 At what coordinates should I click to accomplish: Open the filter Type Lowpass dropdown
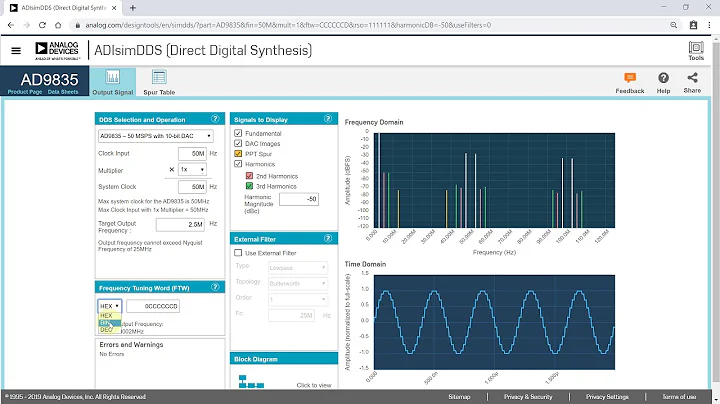pos(298,268)
